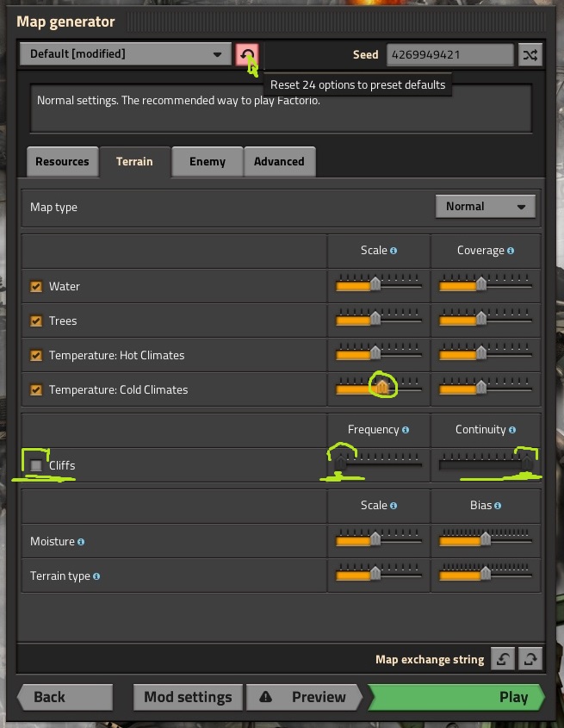Viewport: 564px width, 728px height.
Task: Go to the Advanced tab
Action: click(279, 161)
